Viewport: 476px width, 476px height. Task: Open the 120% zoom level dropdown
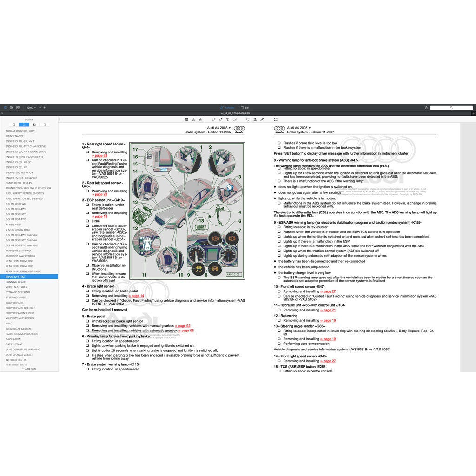(x=30, y=107)
